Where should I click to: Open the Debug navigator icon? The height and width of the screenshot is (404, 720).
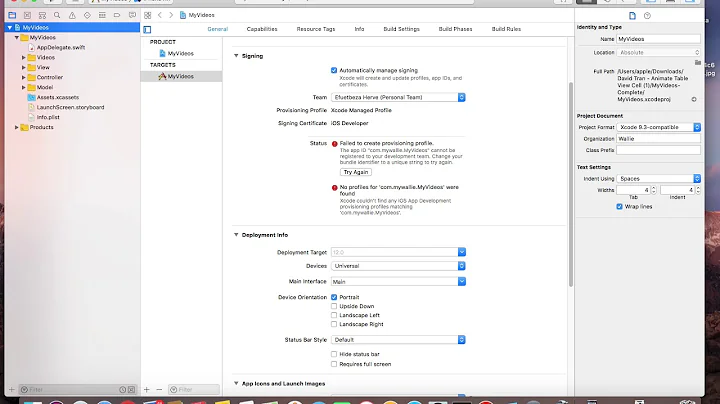[x=102, y=15]
